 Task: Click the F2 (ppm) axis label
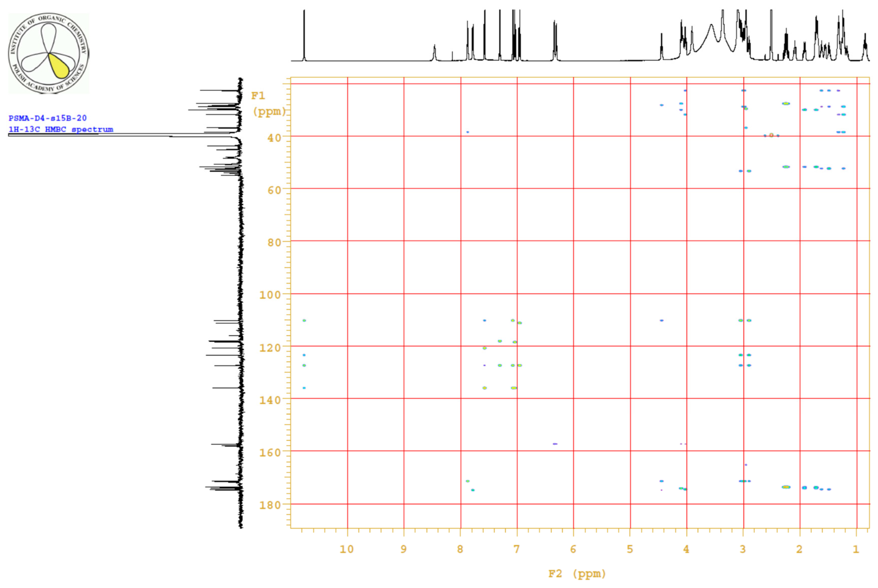[x=577, y=574]
